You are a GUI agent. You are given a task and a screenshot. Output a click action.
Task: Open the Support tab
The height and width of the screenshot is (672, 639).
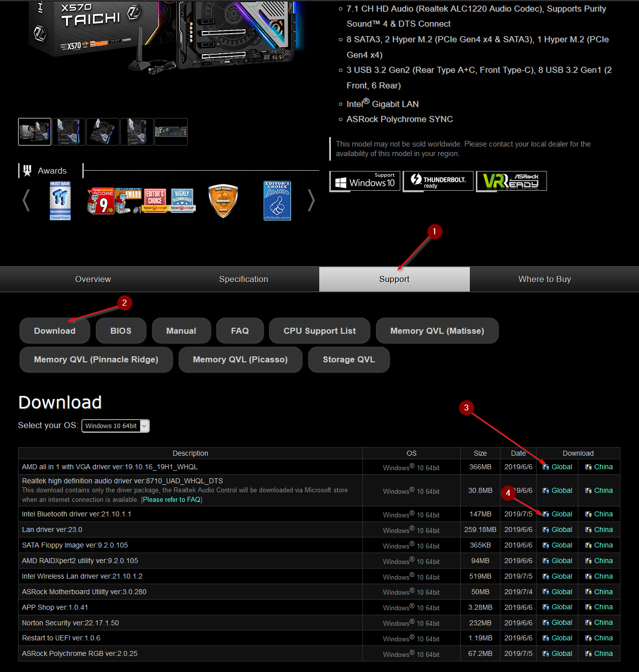(394, 279)
